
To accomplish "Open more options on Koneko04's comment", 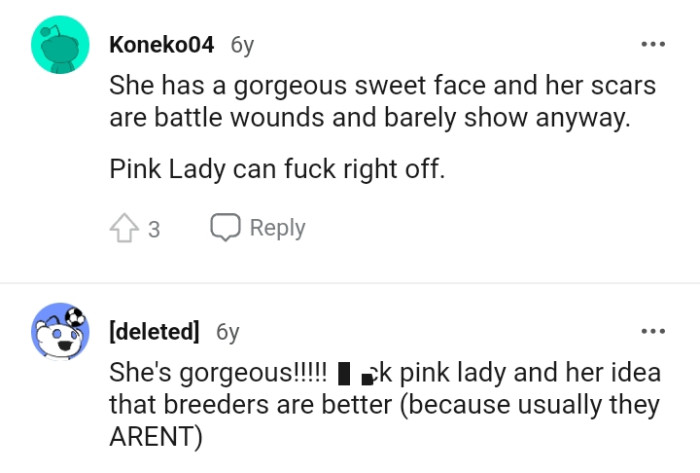I will click(x=652, y=45).
